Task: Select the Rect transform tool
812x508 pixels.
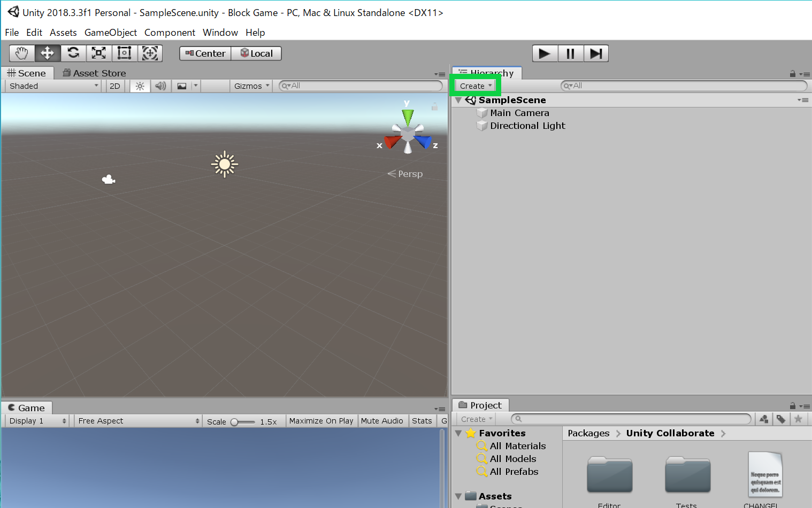Action: point(125,53)
